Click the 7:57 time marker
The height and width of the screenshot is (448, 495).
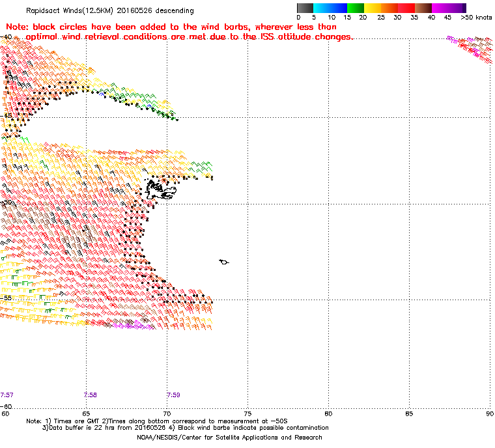pos(7,395)
